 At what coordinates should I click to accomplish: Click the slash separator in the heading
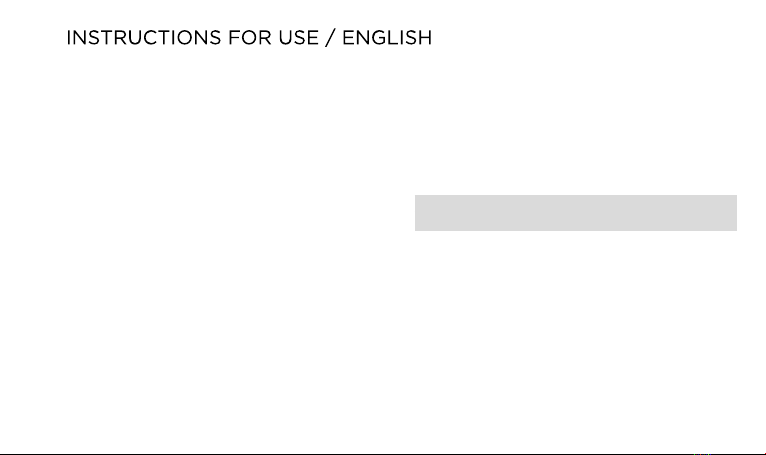(330, 38)
